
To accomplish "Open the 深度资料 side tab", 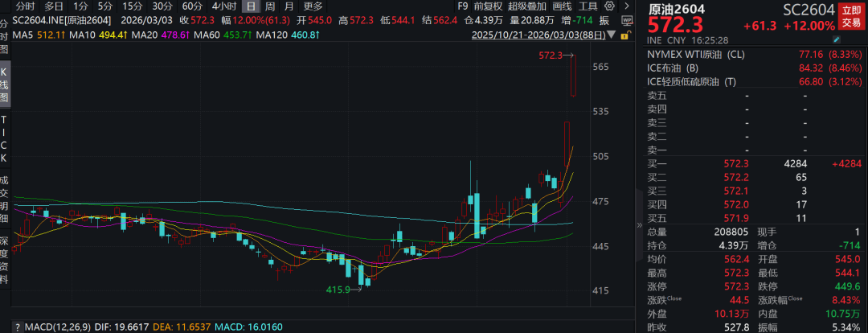I will coord(4,261).
